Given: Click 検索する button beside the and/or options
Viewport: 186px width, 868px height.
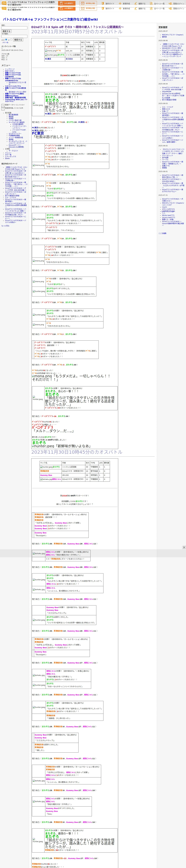Looking at the screenshot, I should click(x=18, y=40).
